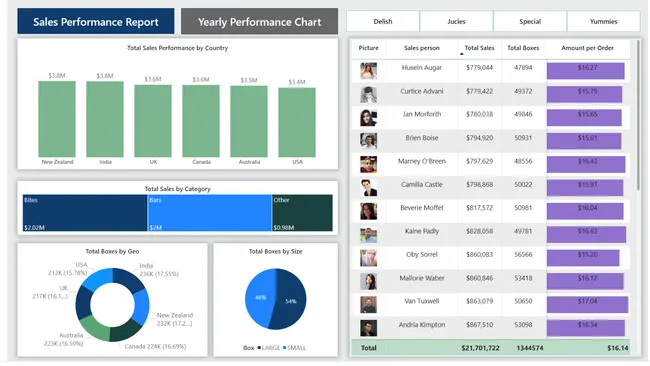This screenshot has width=650, height=366.
Task: Click the LARGE legend item
Action: [269, 348]
